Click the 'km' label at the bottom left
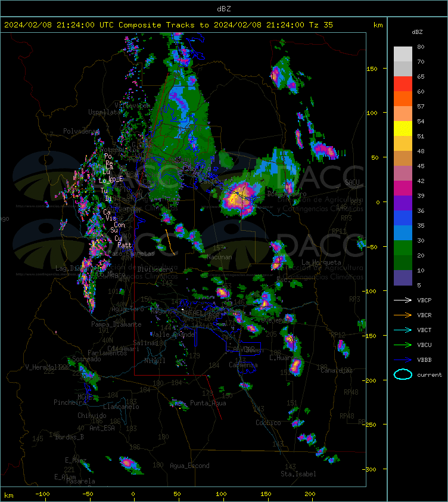The image size is (448, 502). (9, 495)
